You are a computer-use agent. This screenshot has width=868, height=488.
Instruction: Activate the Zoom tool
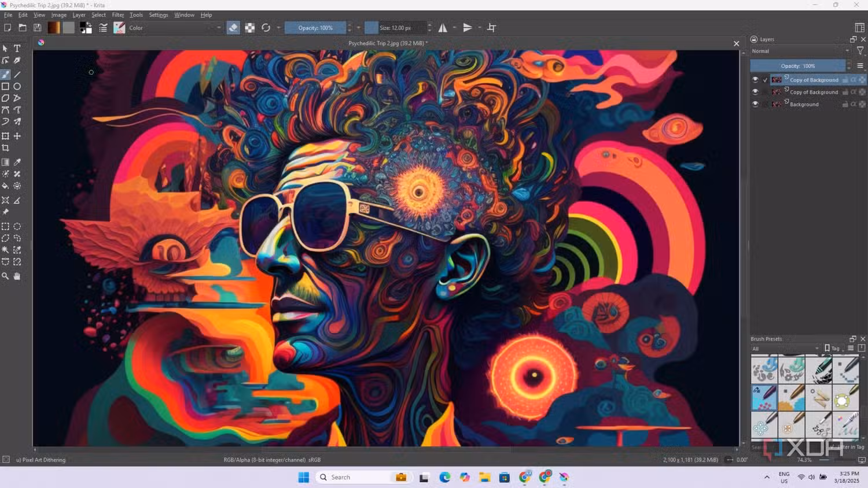tap(5, 276)
